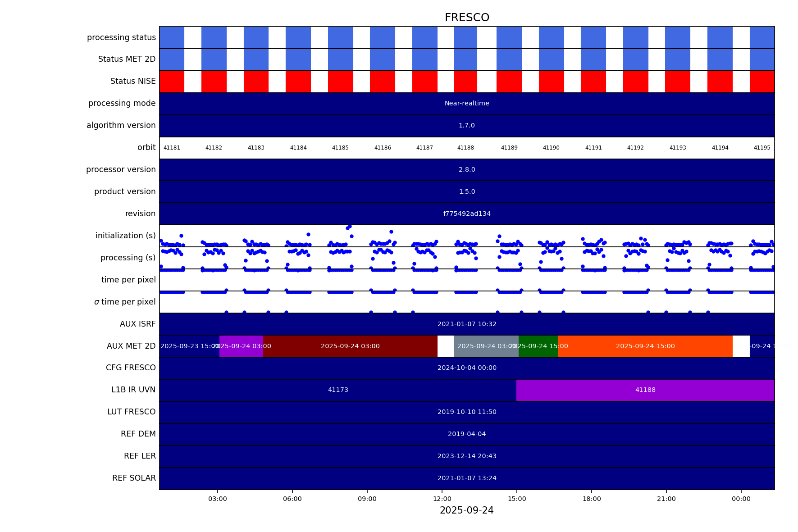Select the CFG FRESCO value 2024-10-04 00:00
The width and height of the screenshot is (798, 532).
(466, 368)
